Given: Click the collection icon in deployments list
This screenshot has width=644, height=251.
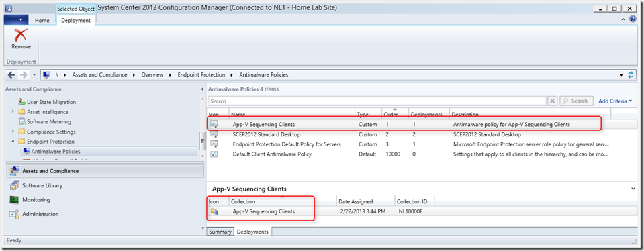Looking at the screenshot, I should [214, 211].
